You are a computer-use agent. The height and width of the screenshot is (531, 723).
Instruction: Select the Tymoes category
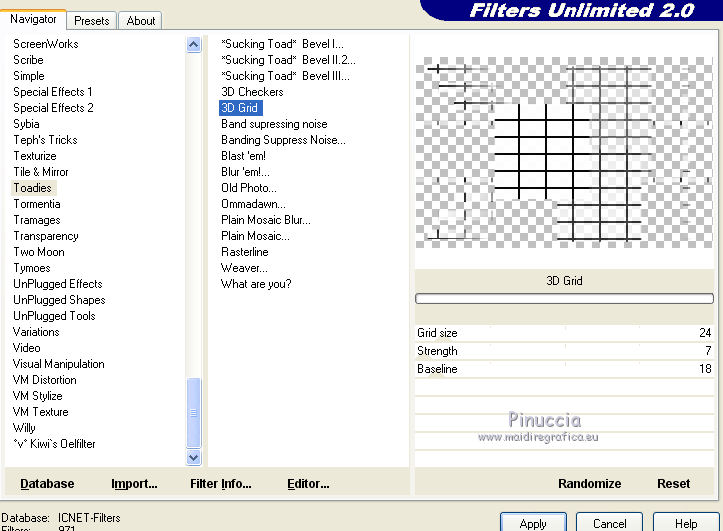31,268
